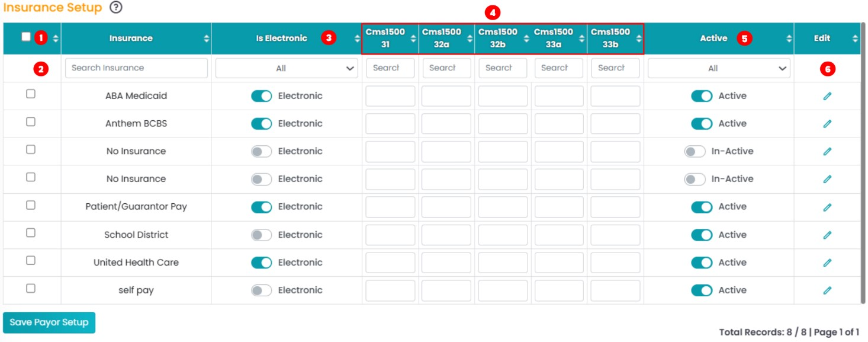Screen dimensions: 868x342
Task: Sort the Cms1500 32b column
Action: point(526,39)
